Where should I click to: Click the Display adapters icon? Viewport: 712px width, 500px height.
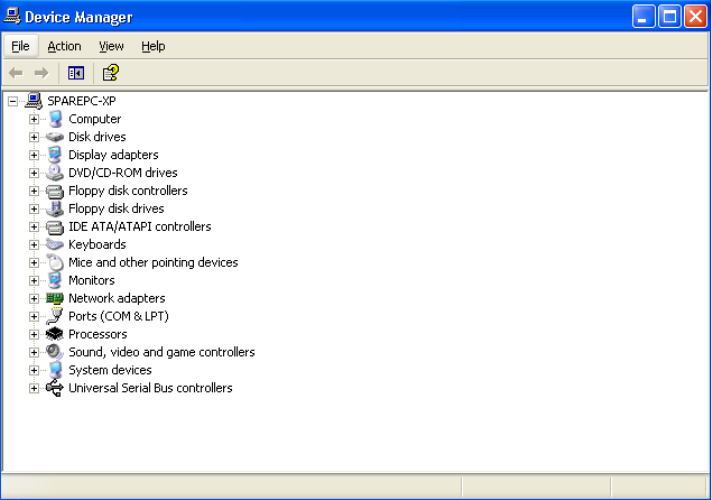point(55,155)
